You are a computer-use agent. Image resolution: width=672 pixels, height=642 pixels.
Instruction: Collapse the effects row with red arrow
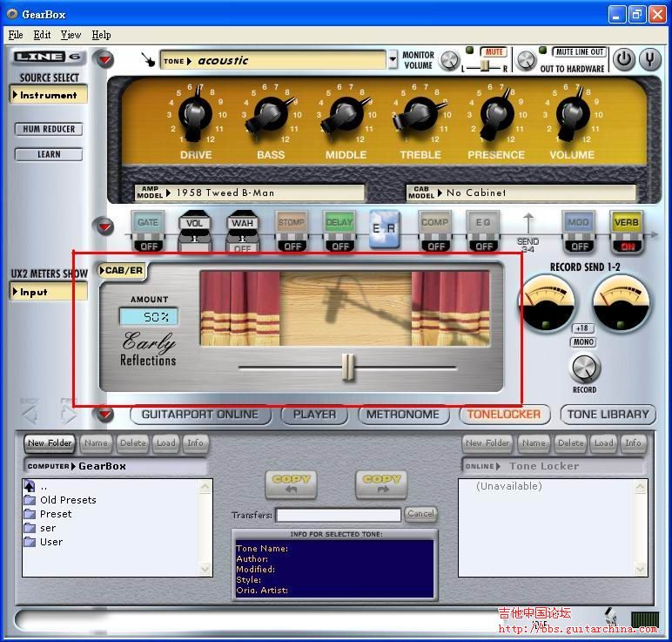click(x=105, y=226)
